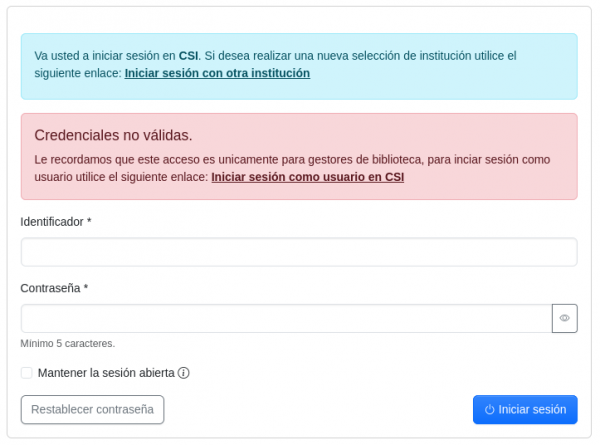Click info icon beside Mantener la sesión abierta
The height and width of the screenshot is (445, 600).
[x=184, y=373]
